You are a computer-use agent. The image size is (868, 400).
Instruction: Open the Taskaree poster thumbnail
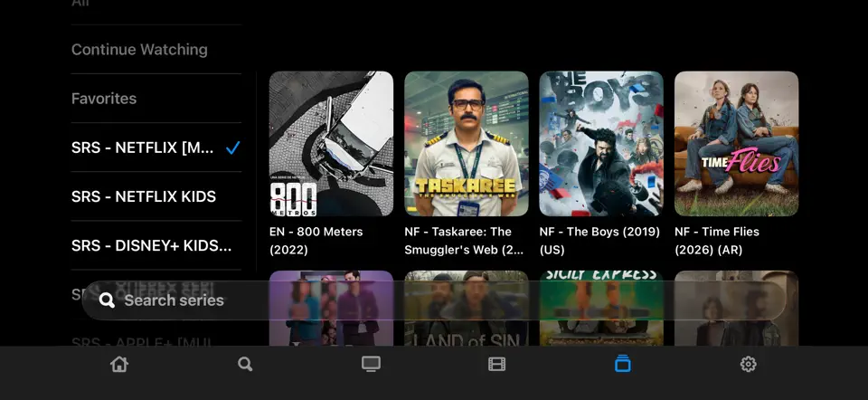[x=467, y=144]
